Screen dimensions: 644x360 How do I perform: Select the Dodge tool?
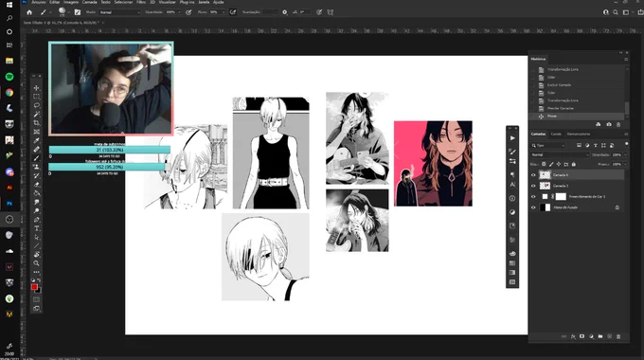click(x=37, y=211)
